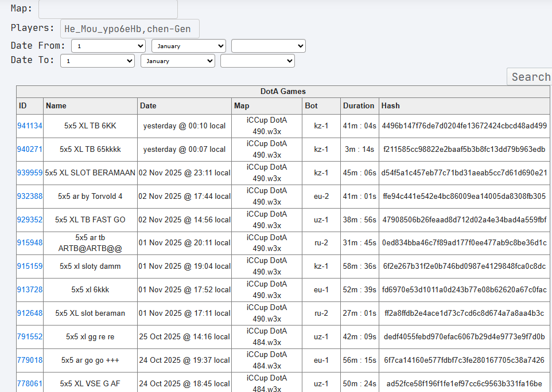Click date 25 Oct 2025 @ 14:16 local
Image resolution: width=552 pixels, height=392 pixels.
(184, 337)
